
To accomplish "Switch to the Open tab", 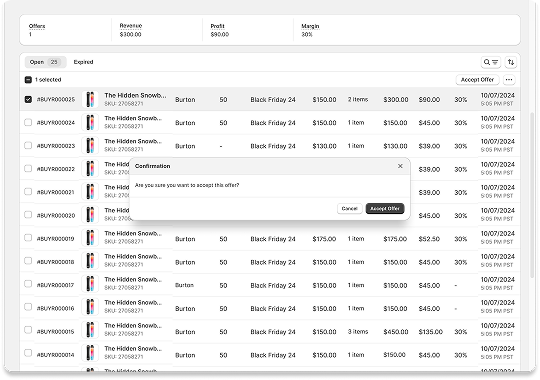I will (45, 62).
